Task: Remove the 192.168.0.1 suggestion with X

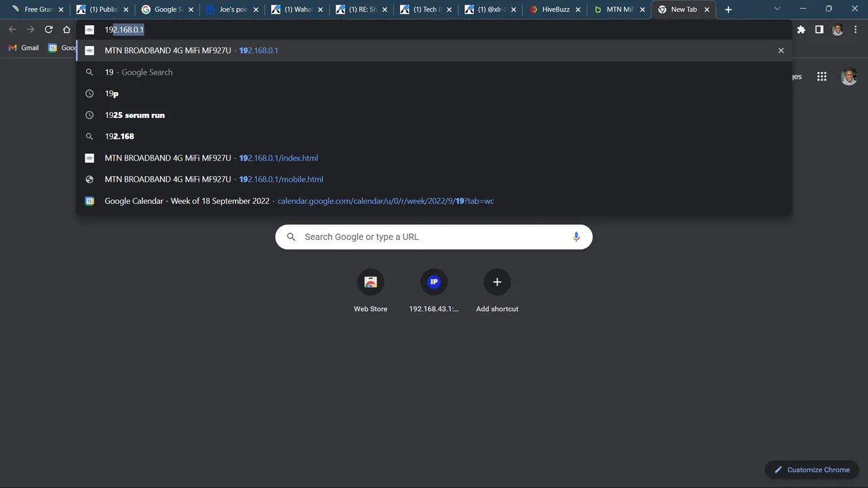Action: pyautogui.click(x=781, y=51)
